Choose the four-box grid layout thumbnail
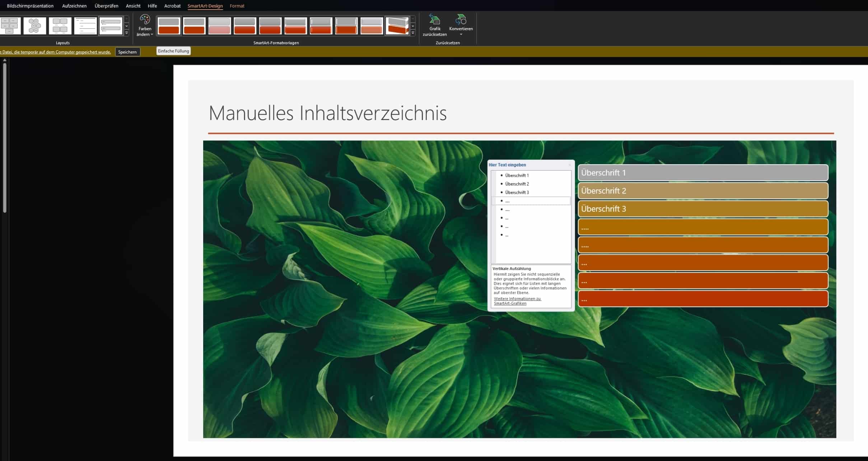This screenshot has height=461, width=868. [60, 26]
